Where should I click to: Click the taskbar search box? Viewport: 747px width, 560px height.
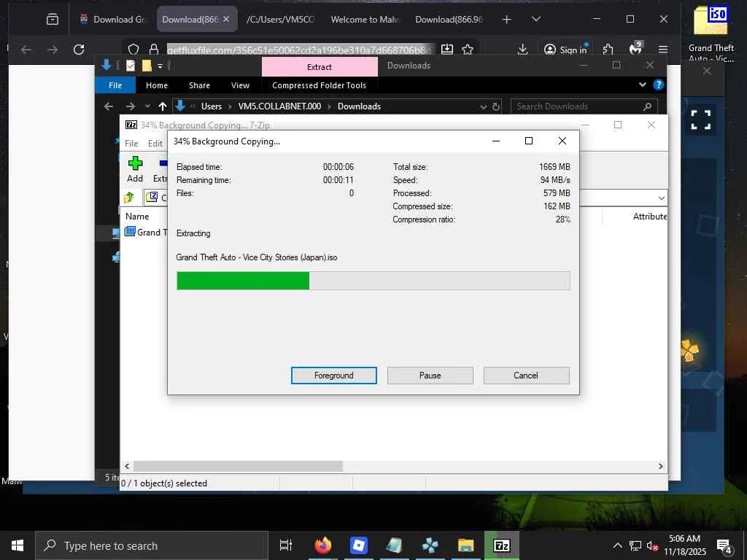pyautogui.click(x=152, y=545)
